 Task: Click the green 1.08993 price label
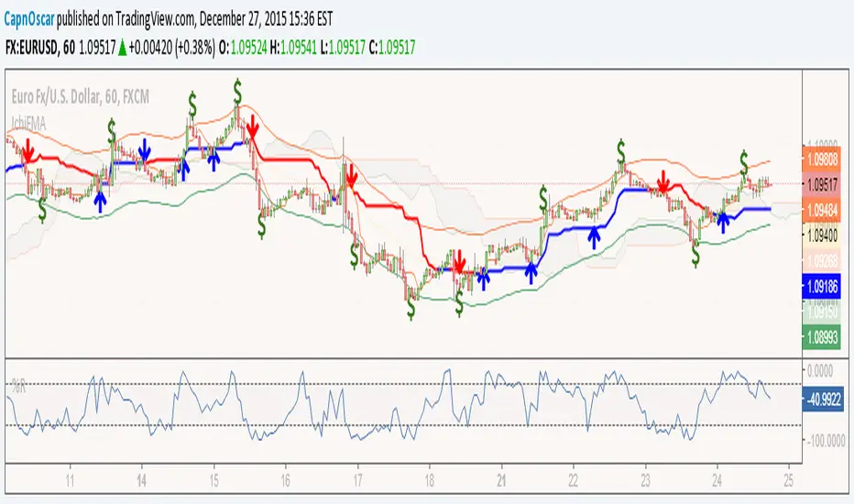tap(821, 337)
